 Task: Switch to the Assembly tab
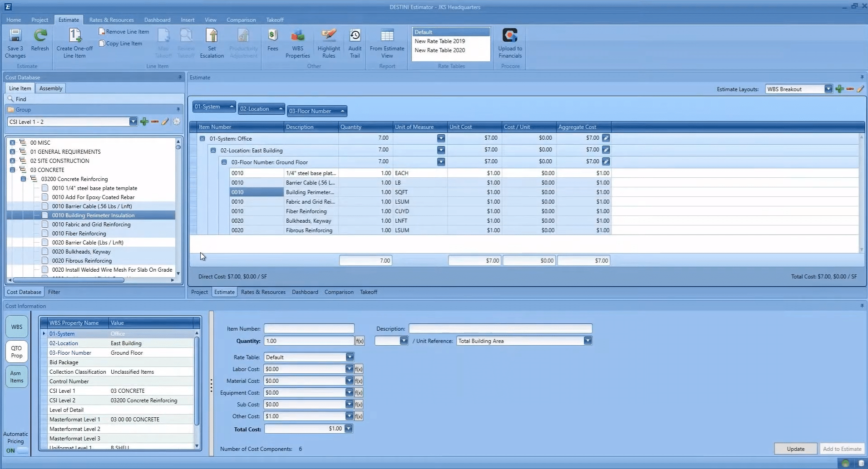tap(50, 88)
